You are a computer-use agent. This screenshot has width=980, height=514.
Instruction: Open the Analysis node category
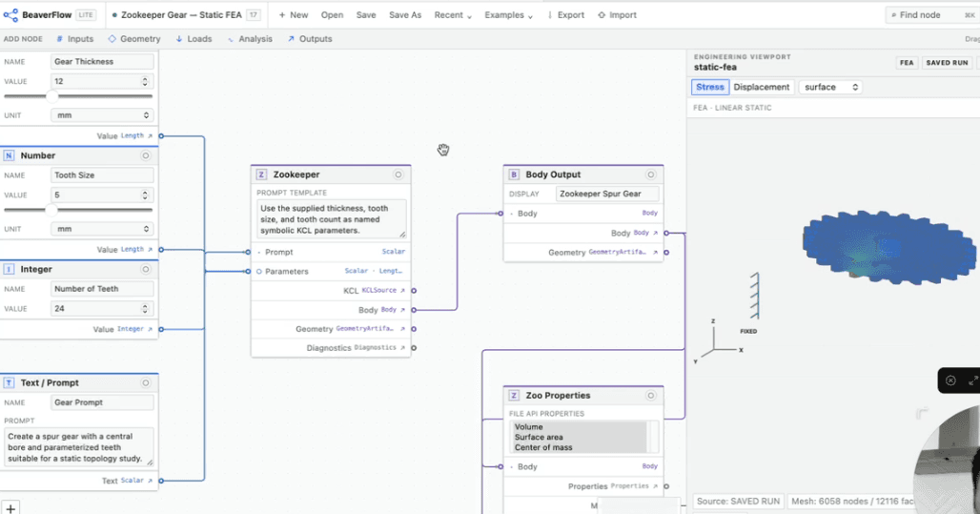250,39
